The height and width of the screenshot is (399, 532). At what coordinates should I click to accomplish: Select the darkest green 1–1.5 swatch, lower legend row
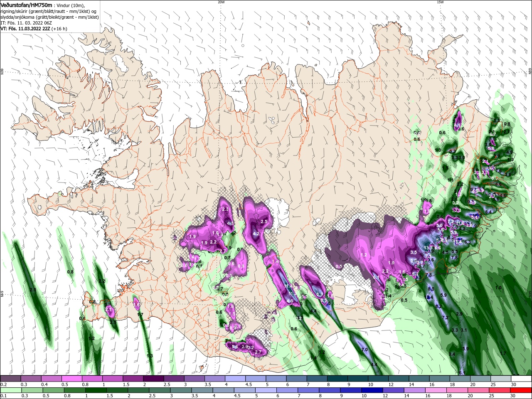click(96, 390)
